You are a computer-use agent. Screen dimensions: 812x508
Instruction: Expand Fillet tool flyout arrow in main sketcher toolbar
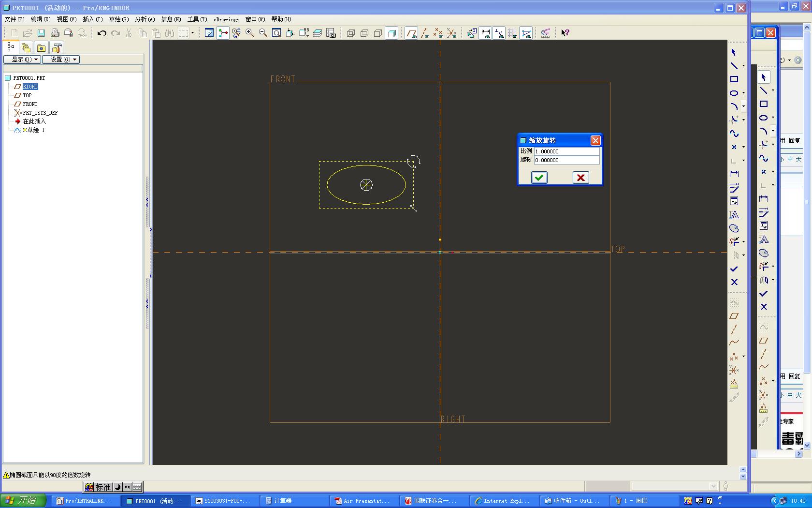[743, 120]
